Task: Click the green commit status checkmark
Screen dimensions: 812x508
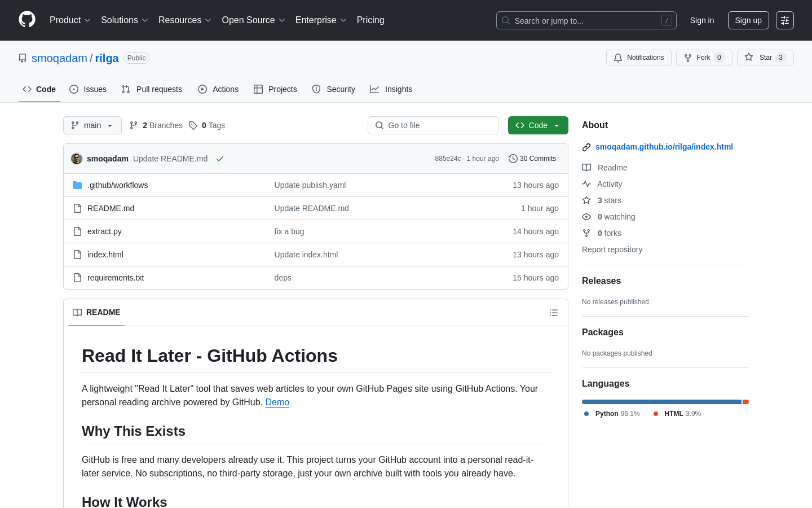Action: [x=220, y=159]
